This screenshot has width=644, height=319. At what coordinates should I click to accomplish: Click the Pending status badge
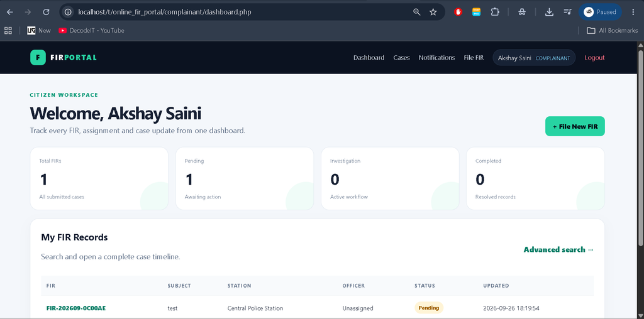(429, 308)
